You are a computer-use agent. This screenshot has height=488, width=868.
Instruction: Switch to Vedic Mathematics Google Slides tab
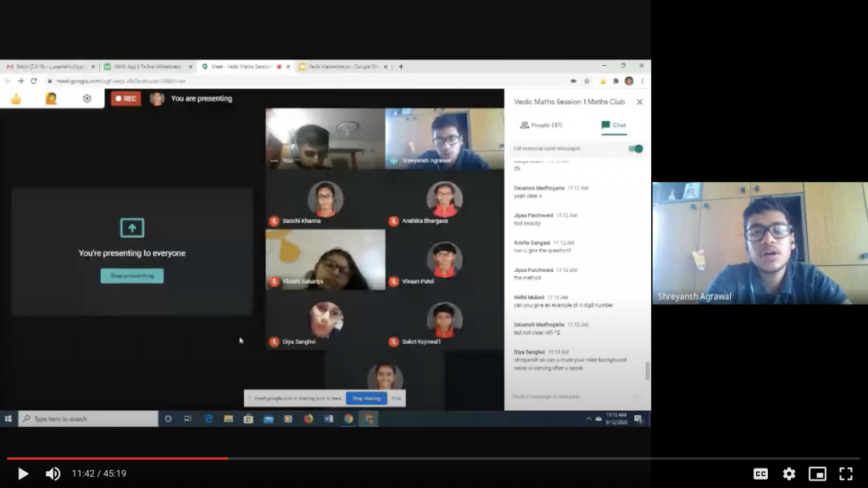[x=343, y=66]
